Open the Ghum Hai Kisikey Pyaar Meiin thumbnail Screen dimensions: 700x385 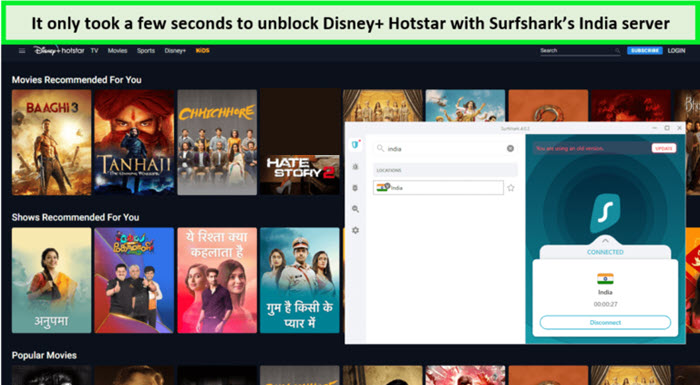coord(300,280)
